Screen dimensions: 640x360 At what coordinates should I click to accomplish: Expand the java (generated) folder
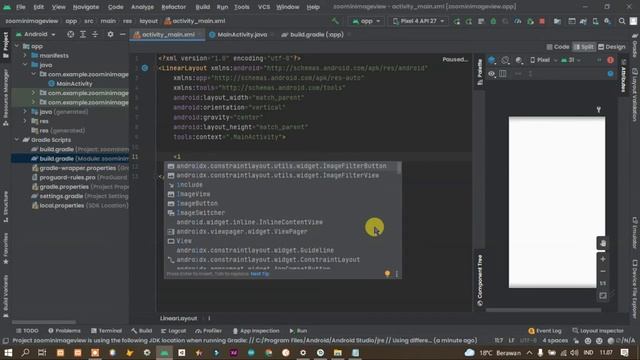tap(25, 111)
